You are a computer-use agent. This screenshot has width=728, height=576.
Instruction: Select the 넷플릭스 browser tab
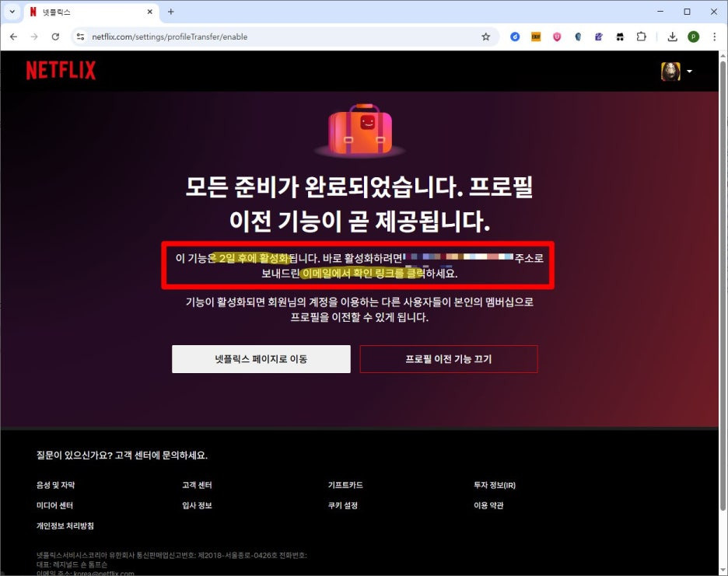[92, 12]
